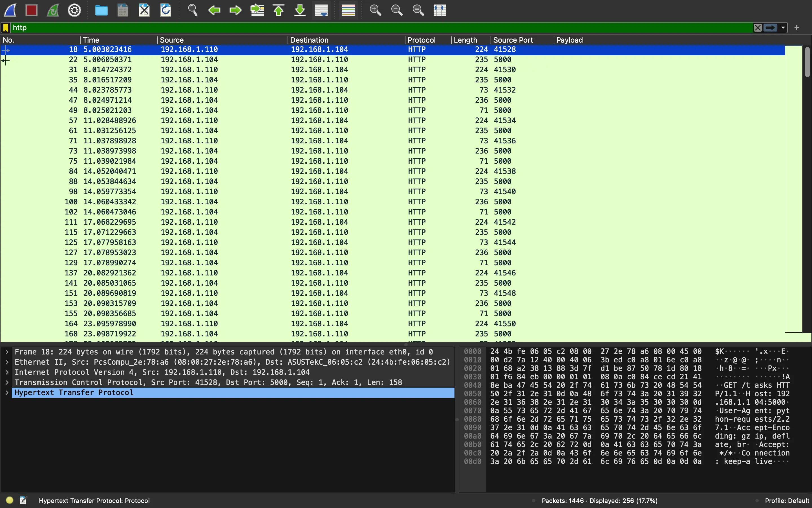Save this capture file from the toolbar

pos(122,10)
